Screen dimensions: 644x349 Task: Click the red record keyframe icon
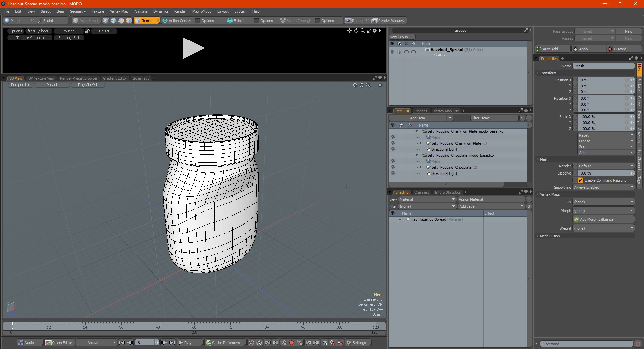point(292,343)
